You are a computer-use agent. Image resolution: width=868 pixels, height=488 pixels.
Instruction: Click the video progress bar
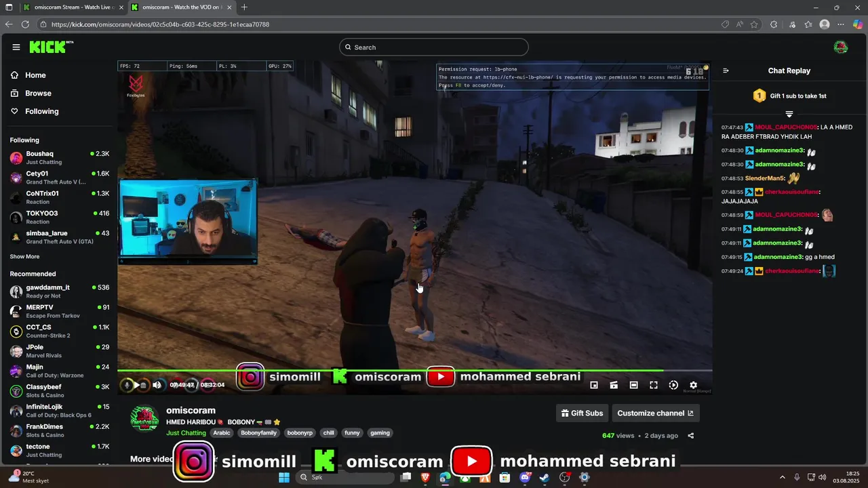[415, 370]
